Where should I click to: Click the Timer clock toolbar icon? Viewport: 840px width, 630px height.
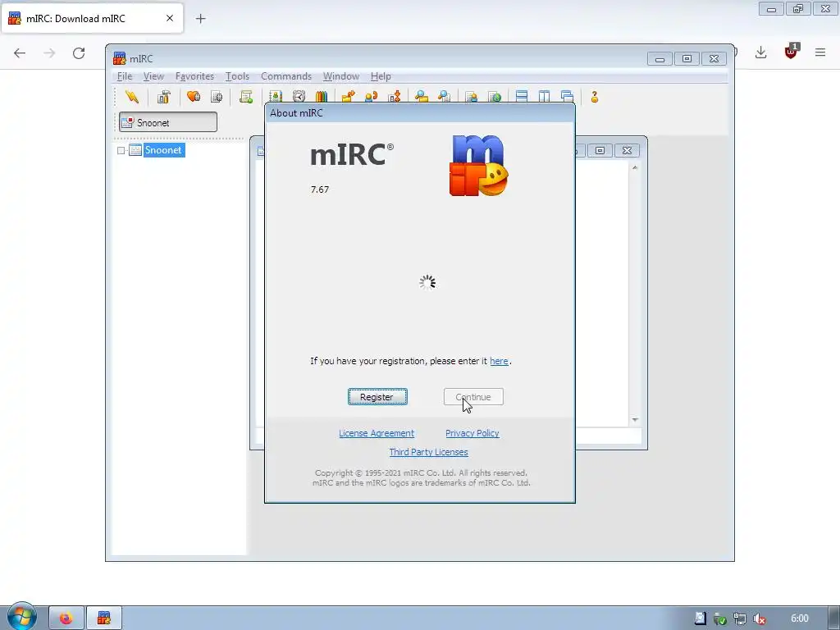[x=299, y=97]
